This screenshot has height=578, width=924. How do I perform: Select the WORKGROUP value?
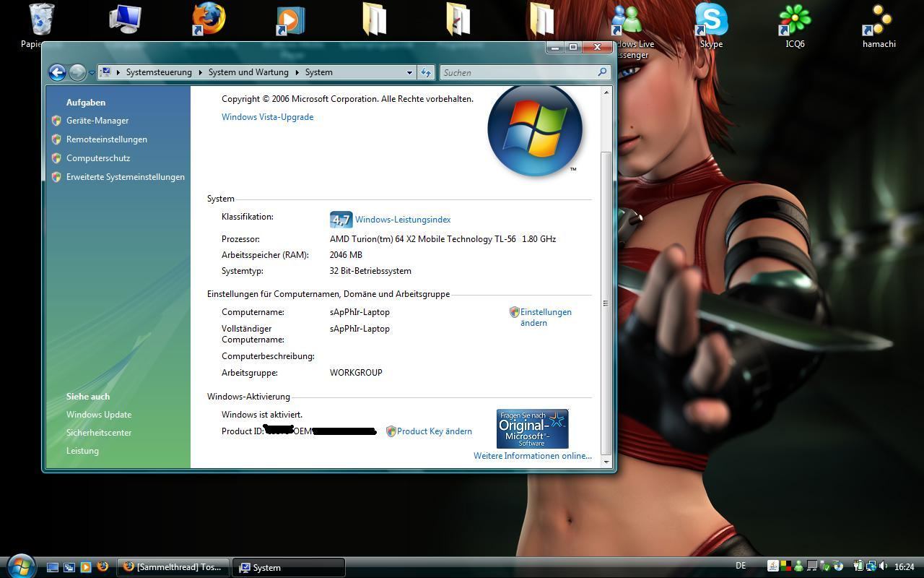[356, 373]
